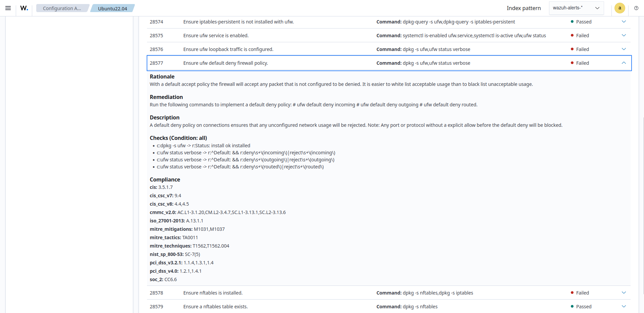Image resolution: width=644 pixels, height=313 pixels.
Task: Click the row ID 28576
Action: [x=156, y=49]
